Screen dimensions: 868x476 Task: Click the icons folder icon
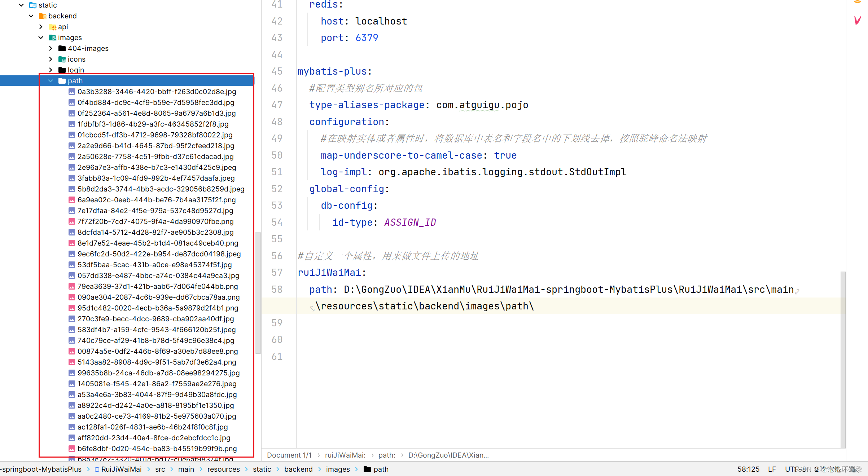[x=62, y=59]
